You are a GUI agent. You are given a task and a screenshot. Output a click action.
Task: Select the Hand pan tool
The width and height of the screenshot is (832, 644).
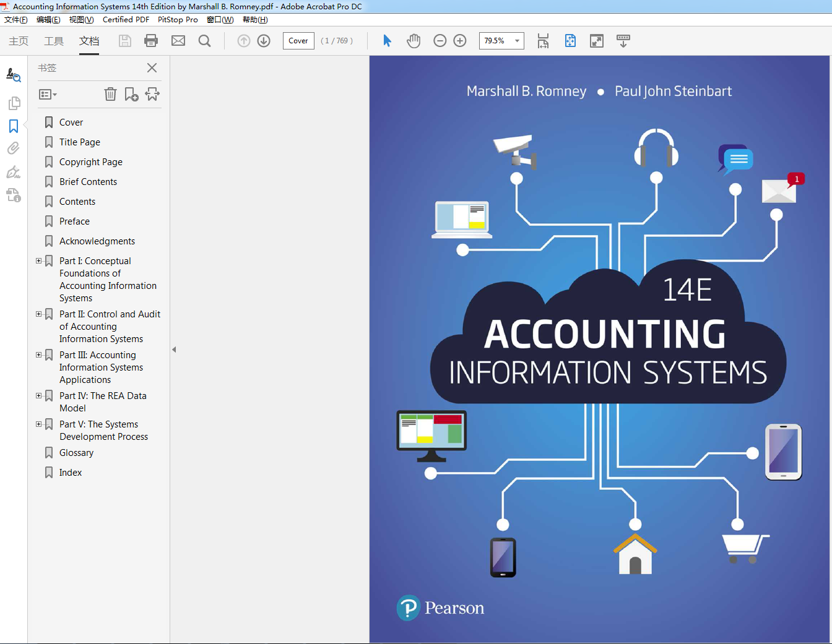pos(414,41)
